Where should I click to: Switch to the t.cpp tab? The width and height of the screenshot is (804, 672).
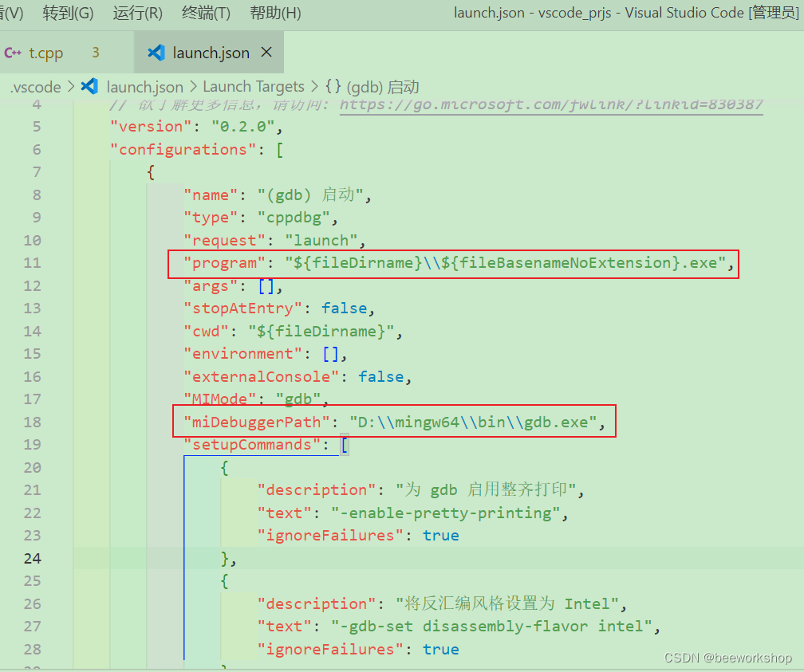point(46,53)
